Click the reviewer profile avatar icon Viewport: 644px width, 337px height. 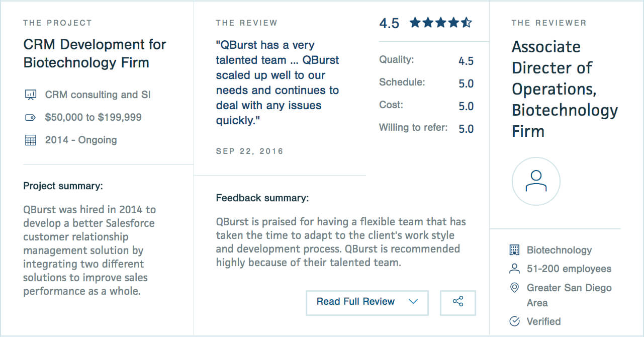(x=536, y=182)
